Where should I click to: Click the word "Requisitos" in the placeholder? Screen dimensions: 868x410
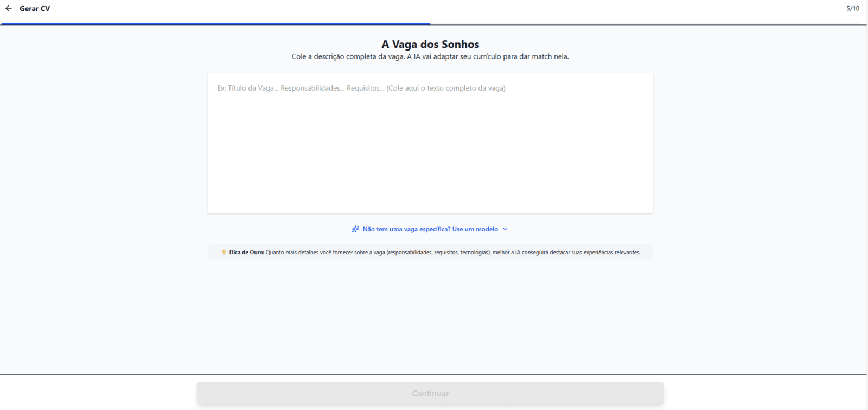363,88
